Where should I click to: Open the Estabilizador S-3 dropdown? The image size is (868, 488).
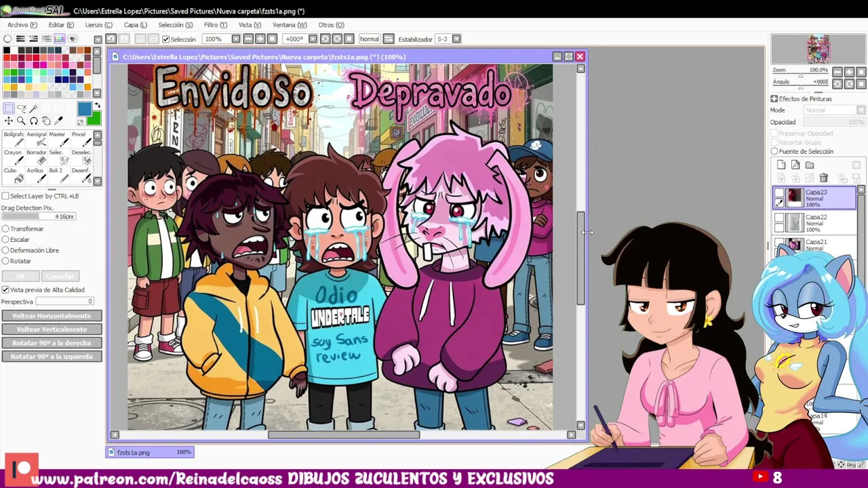pyautogui.click(x=456, y=39)
